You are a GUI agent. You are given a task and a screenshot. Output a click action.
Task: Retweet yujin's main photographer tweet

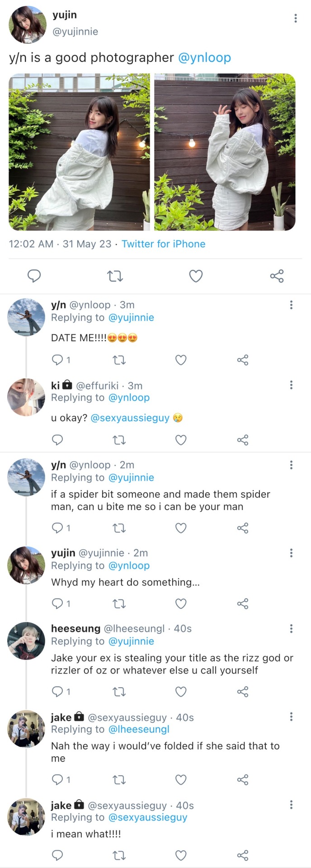(x=115, y=276)
